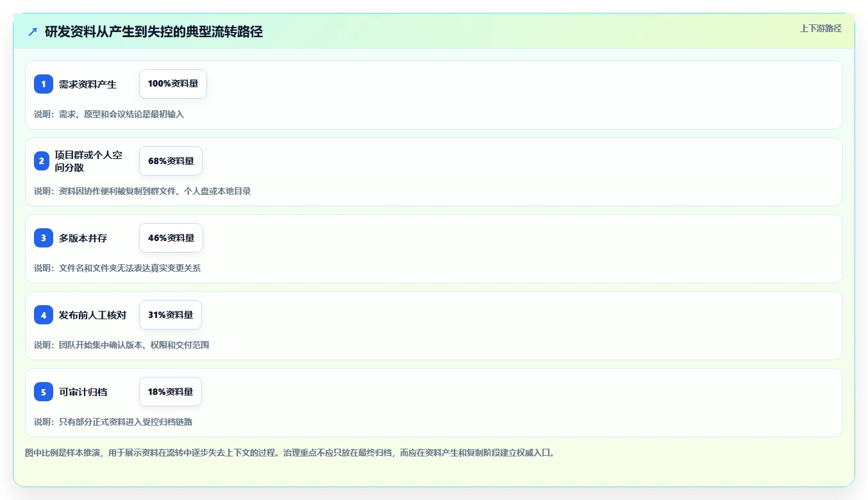Screen dimensions: 868x500
Task: Click the 31%资料量 value pill
Action: point(171,315)
